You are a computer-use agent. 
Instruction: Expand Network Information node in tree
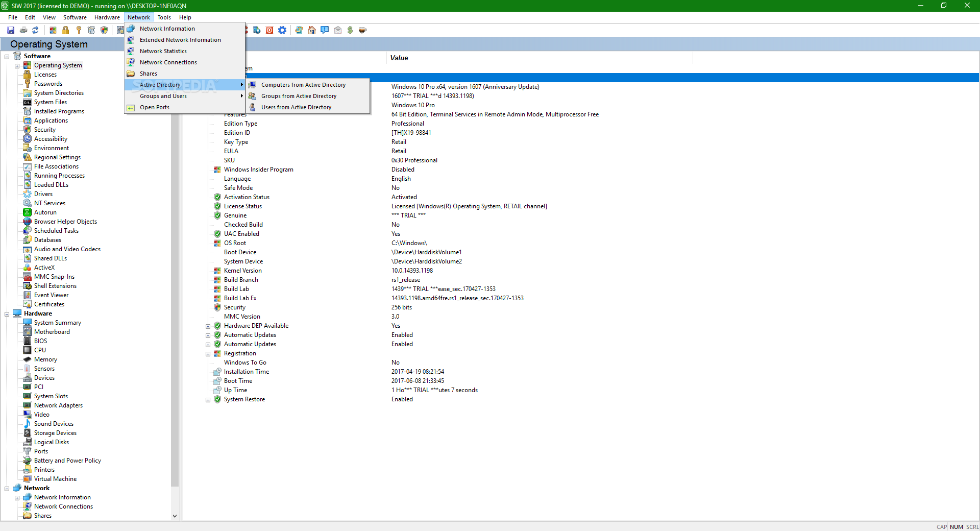[17, 498]
